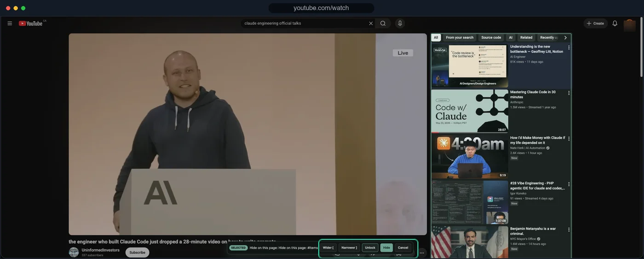Select the AI filter chip
Screen dimensions: 644x259
pos(511,38)
